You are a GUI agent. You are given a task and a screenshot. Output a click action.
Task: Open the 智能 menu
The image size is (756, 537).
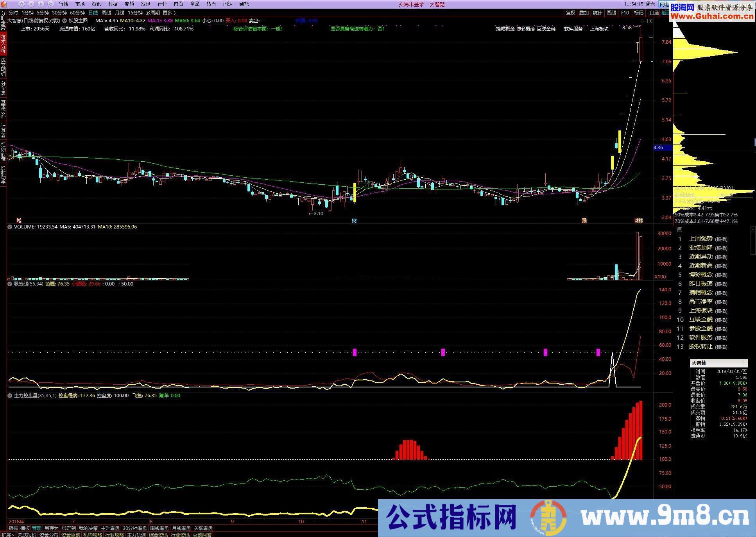(x=244, y=4)
